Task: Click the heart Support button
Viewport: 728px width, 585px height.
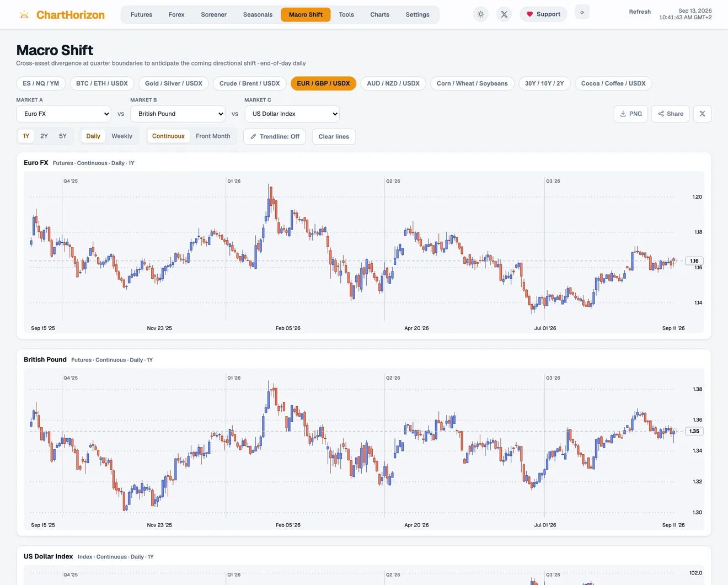Action: pos(543,14)
